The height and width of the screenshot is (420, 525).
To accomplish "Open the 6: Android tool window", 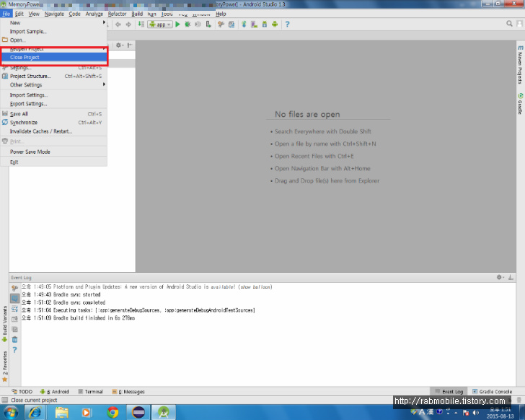I will [x=54, y=392].
